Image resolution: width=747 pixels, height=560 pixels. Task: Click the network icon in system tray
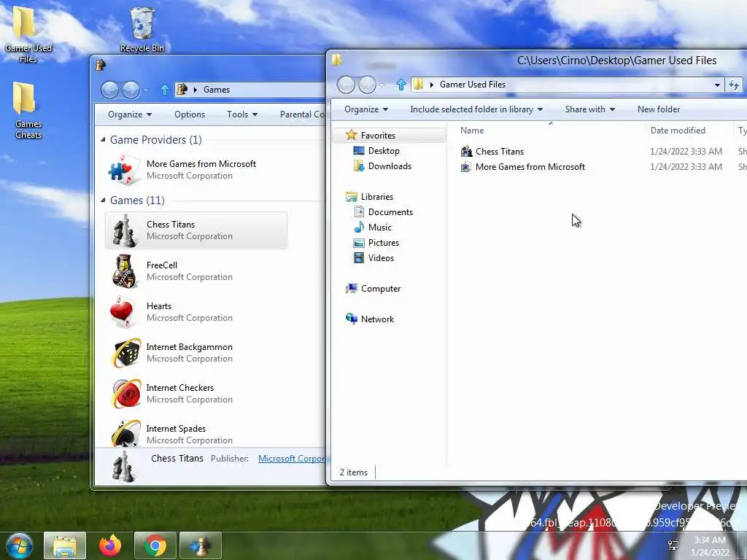pyautogui.click(x=673, y=545)
